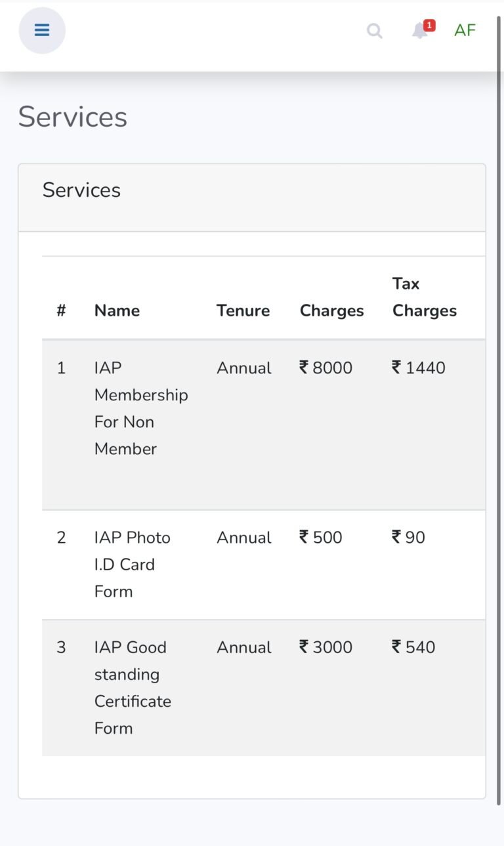The height and width of the screenshot is (846, 504).
Task: Click the # column header
Action: coord(61,310)
